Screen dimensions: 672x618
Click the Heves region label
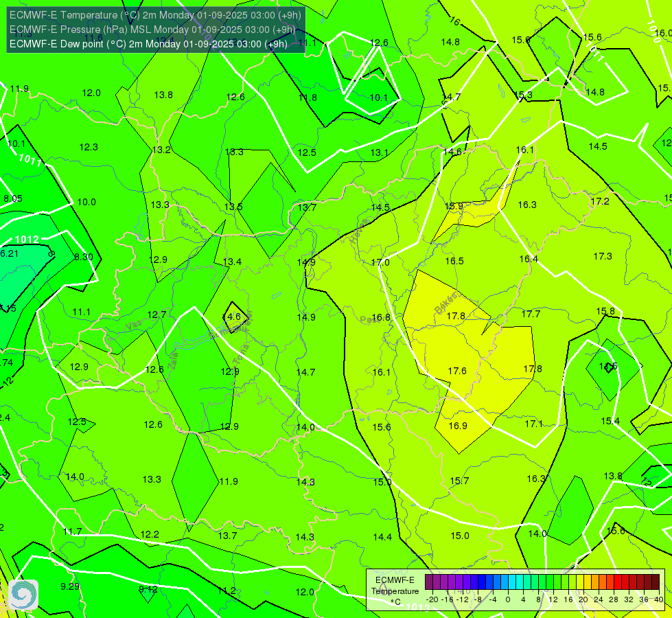click(358, 231)
